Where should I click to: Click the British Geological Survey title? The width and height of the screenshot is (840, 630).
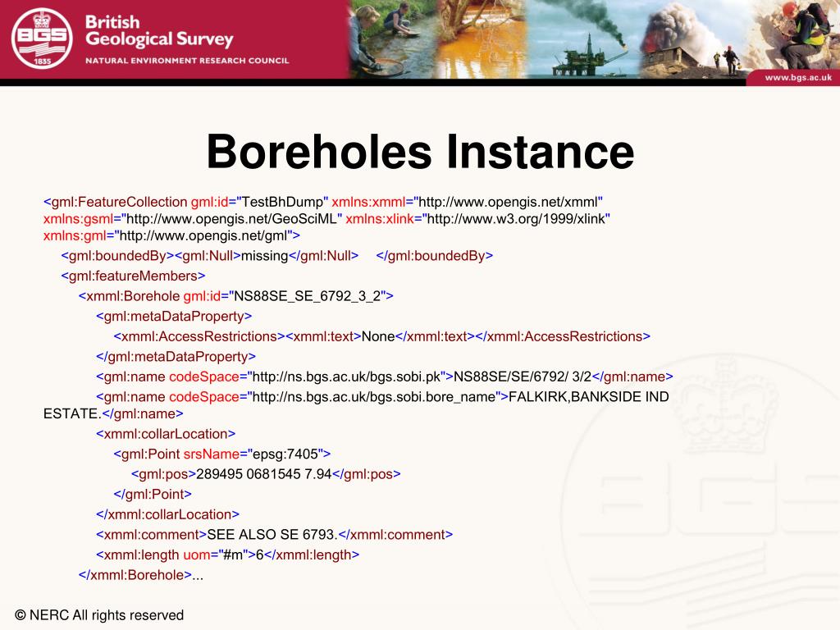pyautogui.click(x=159, y=31)
